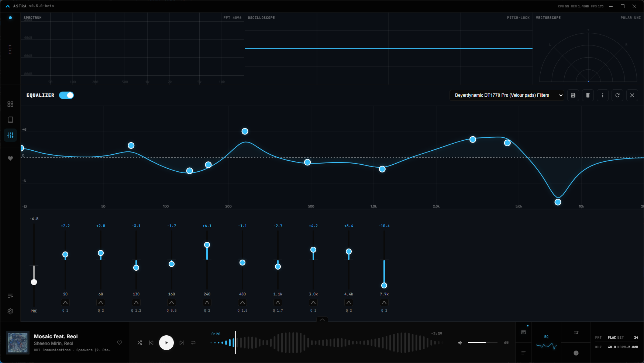Toggle shuffle playback

coord(140,343)
